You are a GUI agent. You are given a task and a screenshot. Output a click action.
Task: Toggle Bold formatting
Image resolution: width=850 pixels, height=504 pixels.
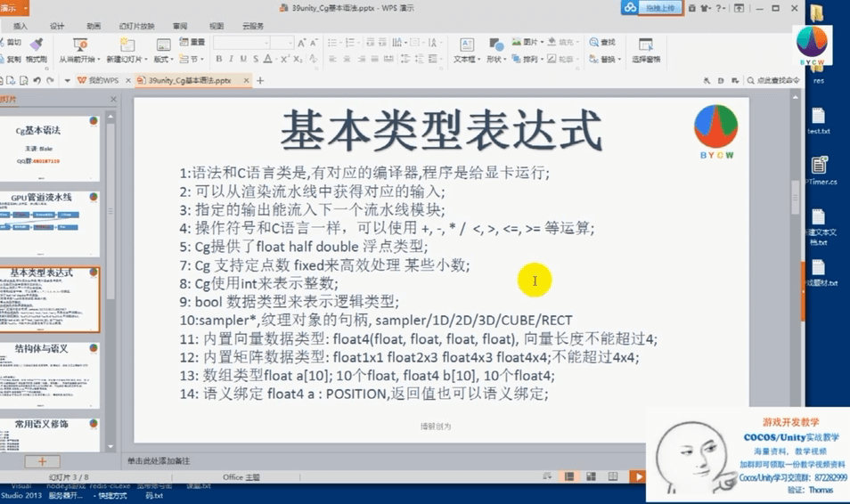tap(218, 59)
